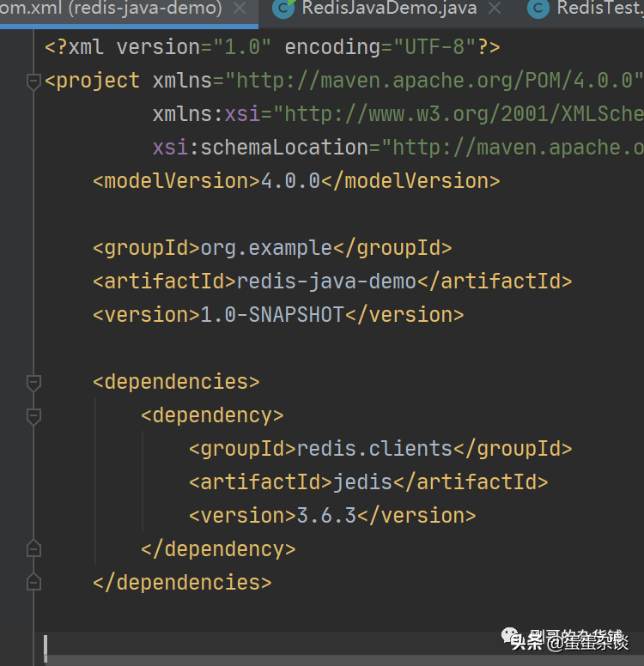
Task: Collapse the opening dependency tag fold marker
Action: (33, 416)
